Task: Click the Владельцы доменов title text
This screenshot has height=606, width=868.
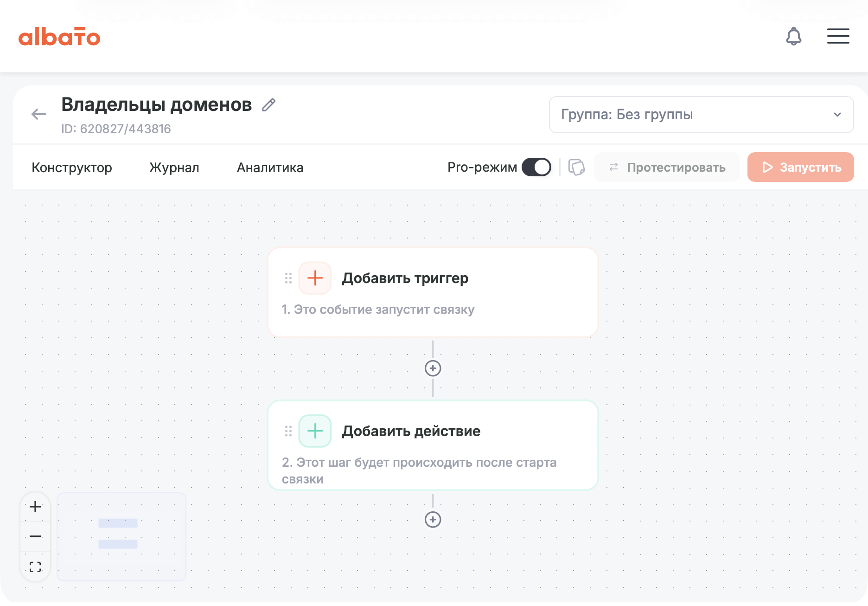Action: point(157,105)
